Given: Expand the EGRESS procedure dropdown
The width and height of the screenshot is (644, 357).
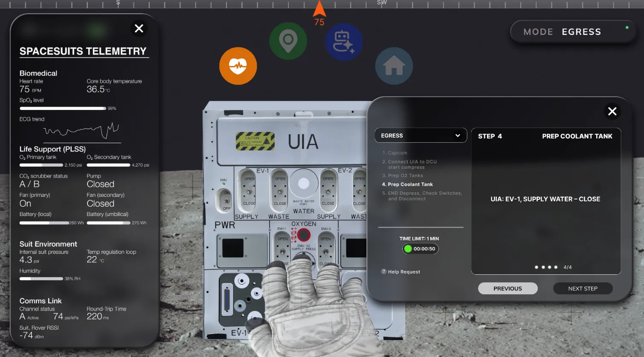Looking at the screenshot, I should (x=421, y=135).
